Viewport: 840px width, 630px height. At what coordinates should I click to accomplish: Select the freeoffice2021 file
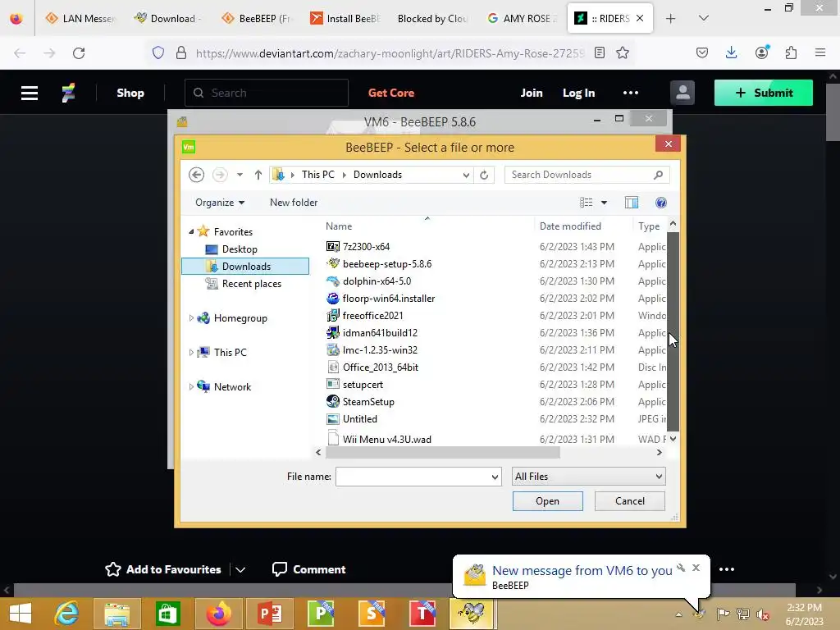click(364, 316)
